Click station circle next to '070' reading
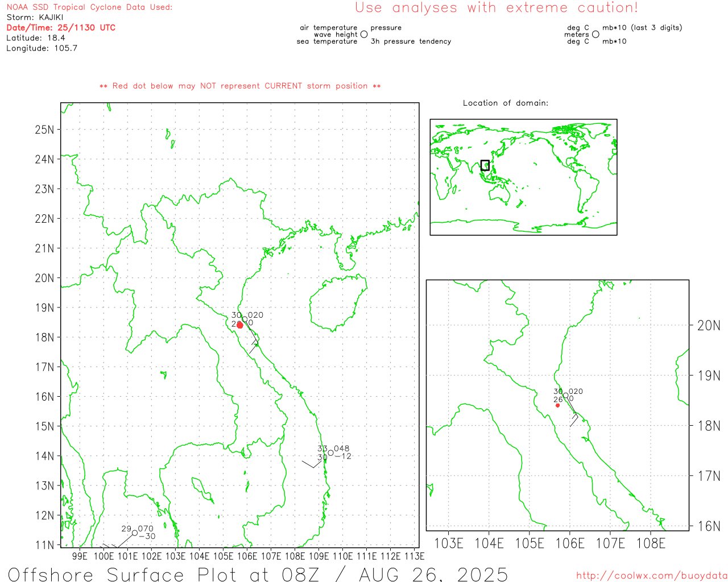 pos(135,533)
